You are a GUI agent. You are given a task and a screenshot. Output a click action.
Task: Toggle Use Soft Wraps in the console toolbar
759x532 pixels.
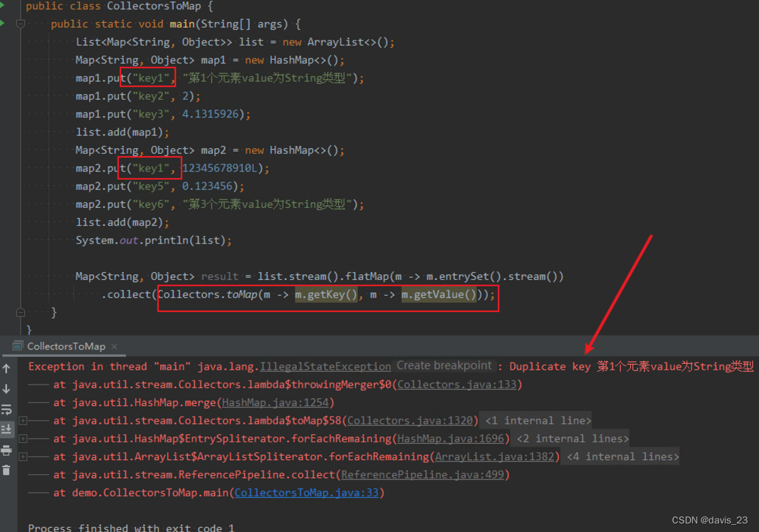coord(6,409)
